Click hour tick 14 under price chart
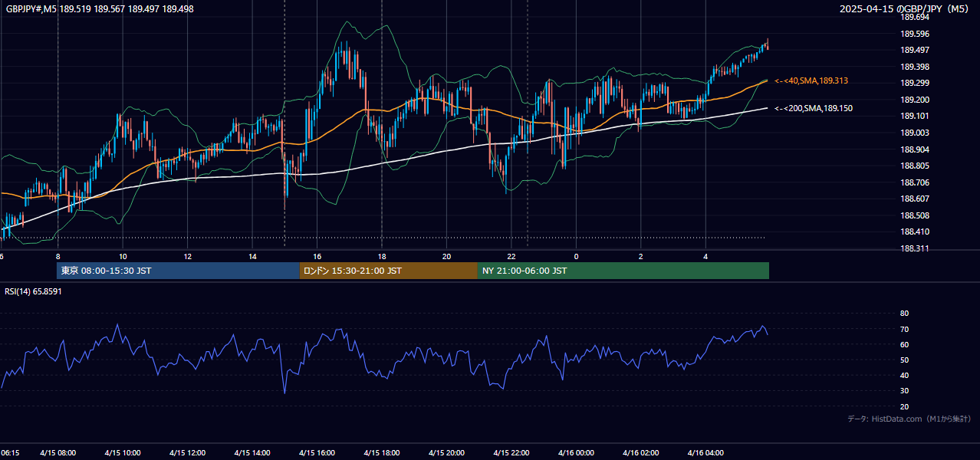The image size is (980, 460). click(252, 256)
